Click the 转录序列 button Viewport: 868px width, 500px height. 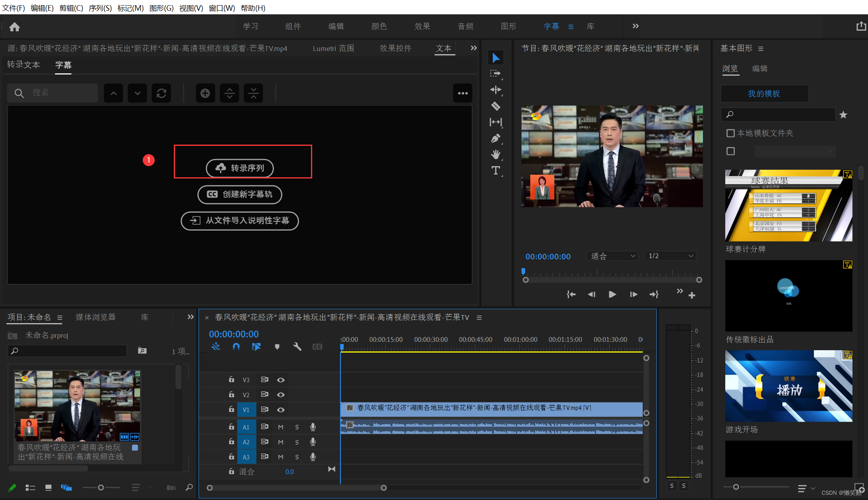pos(240,168)
